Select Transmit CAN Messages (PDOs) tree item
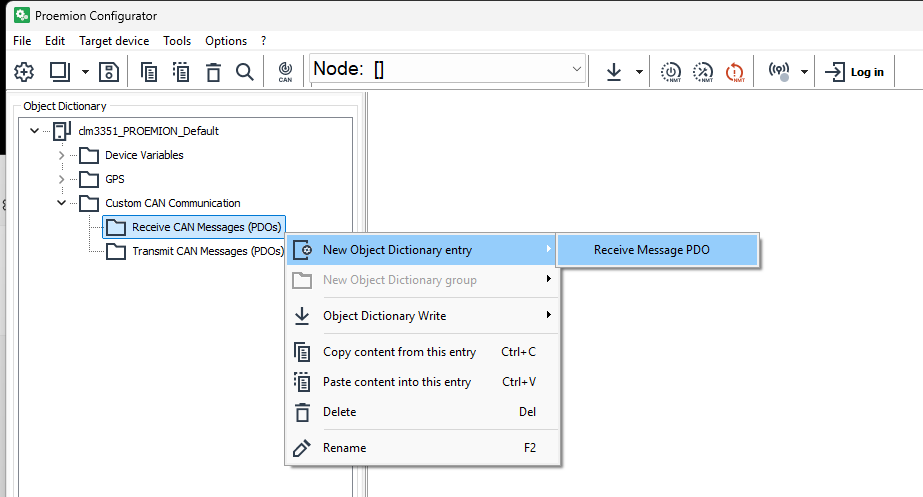 tap(207, 251)
